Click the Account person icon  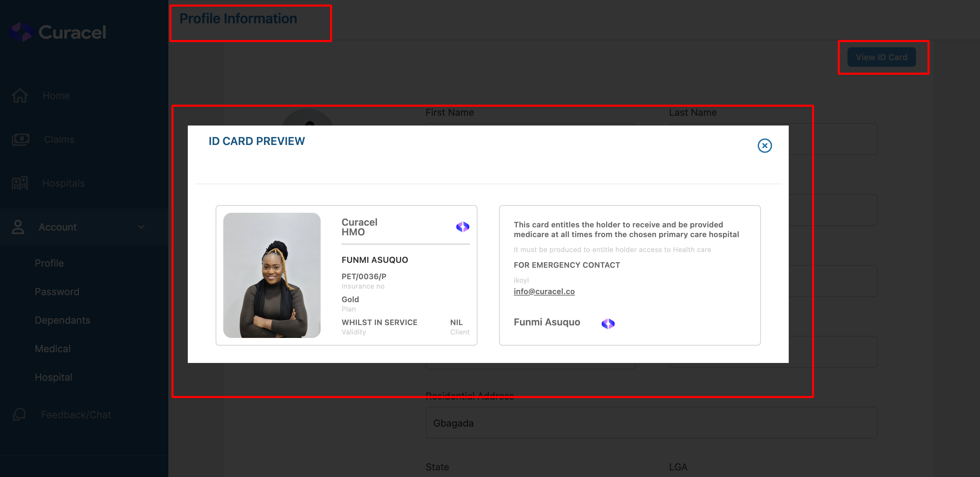pos(18,227)
